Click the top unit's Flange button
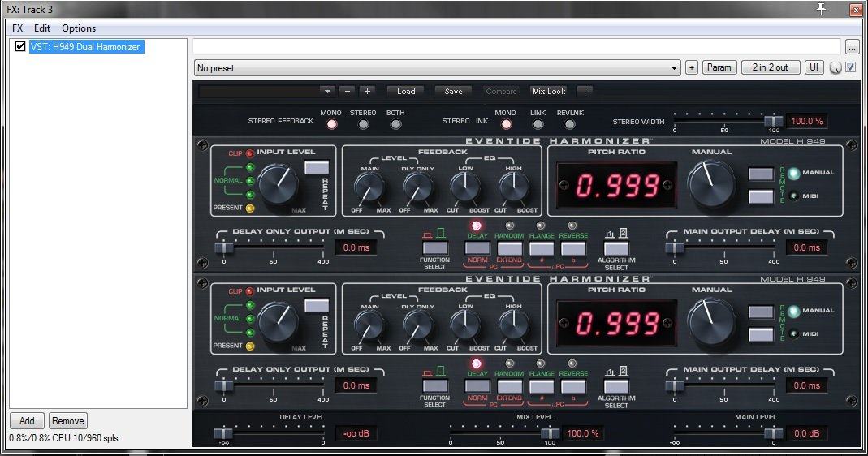The image size is (868, 456). tap(541, 248)
